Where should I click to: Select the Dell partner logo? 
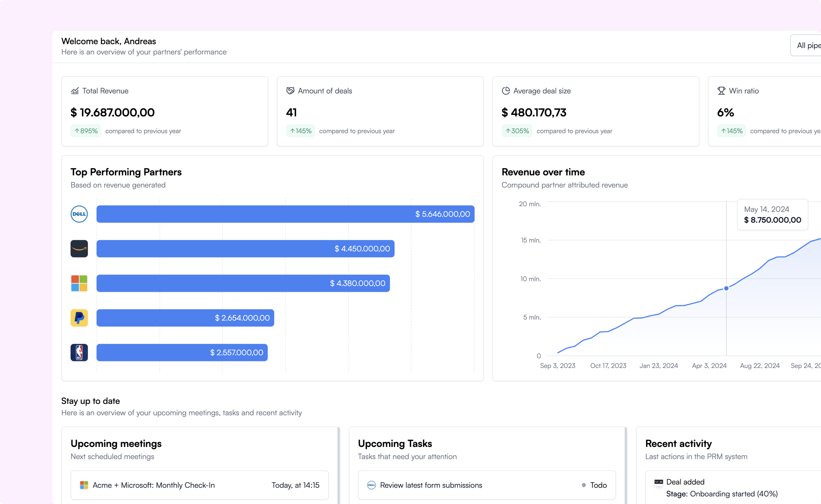pos(79,214)
